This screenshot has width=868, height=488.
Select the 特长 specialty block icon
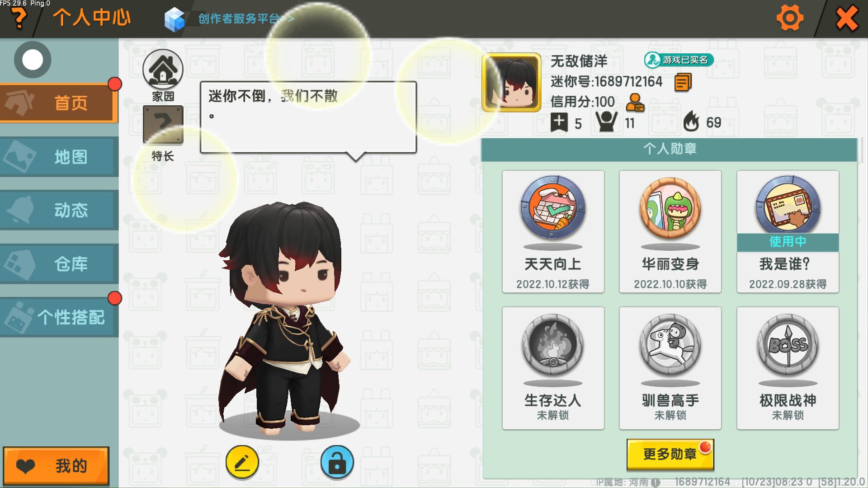(163, 125)
